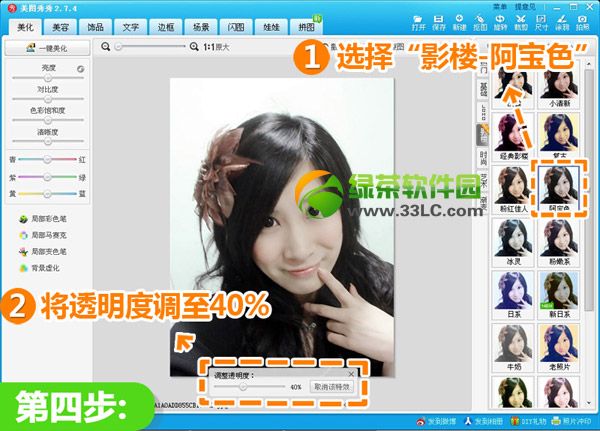The height and width of the screenshot is (431, 600).
Task: Switch to the 场景 tab
Action: [x=201, y=27]
